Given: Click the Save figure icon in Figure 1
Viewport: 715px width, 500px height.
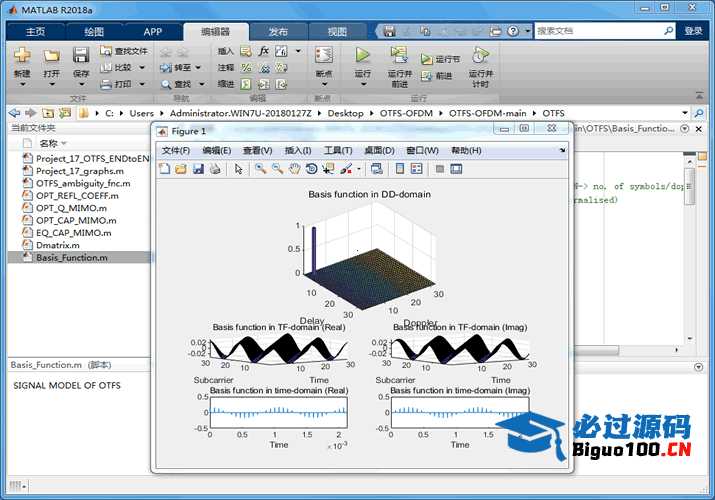Looking at the screenshot, I should point(198,169).
